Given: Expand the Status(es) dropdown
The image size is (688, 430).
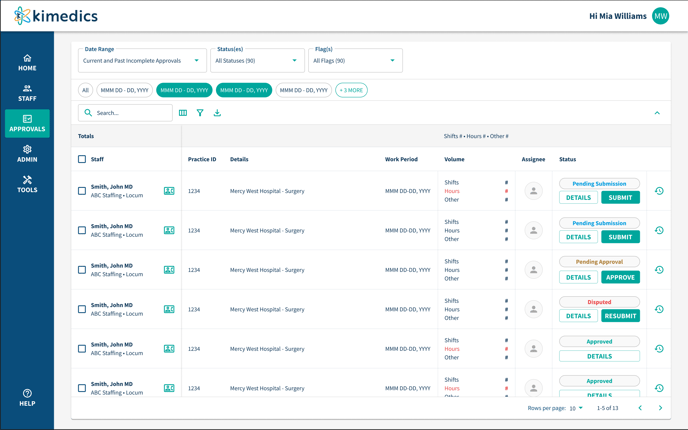Looking at the screenshot, I should pyautogui.click(x=257, y=60).
